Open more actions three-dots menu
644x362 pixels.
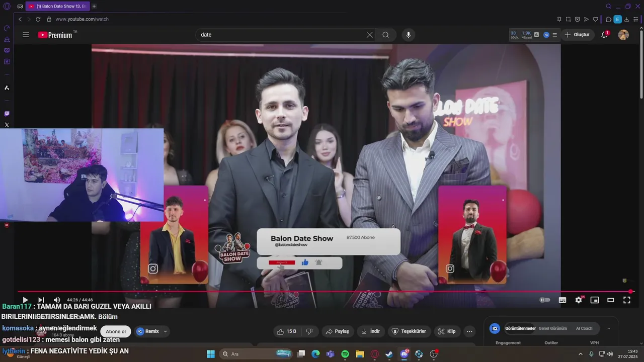click(x=469, y=331)
